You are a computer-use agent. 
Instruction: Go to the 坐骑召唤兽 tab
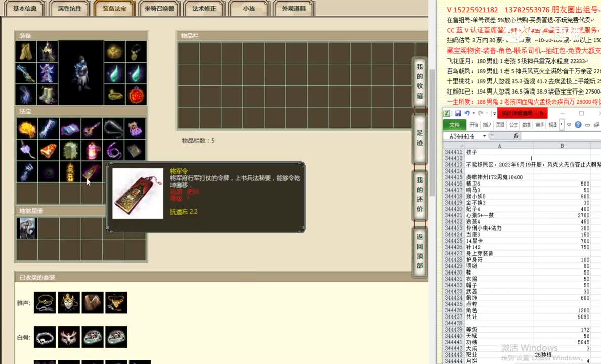[x=159, y=9]
